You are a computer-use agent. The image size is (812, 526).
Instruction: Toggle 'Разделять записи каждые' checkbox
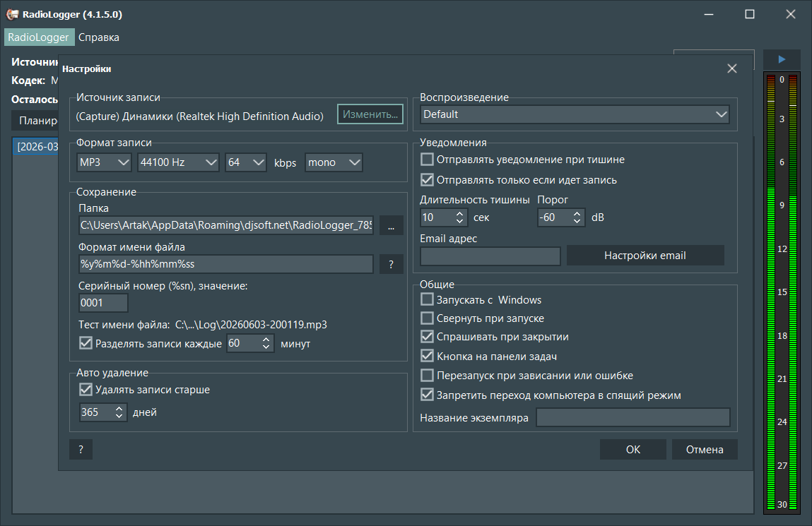point(86,343)
